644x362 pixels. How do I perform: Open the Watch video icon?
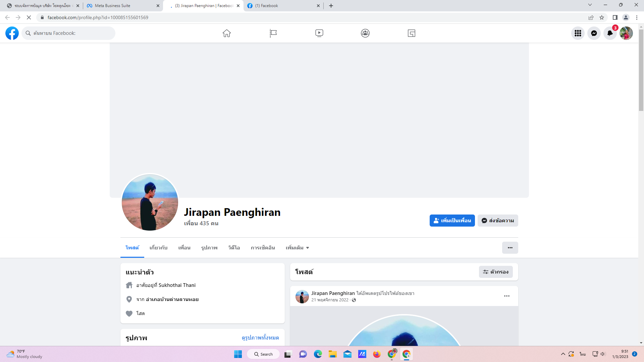pos(319,33)
